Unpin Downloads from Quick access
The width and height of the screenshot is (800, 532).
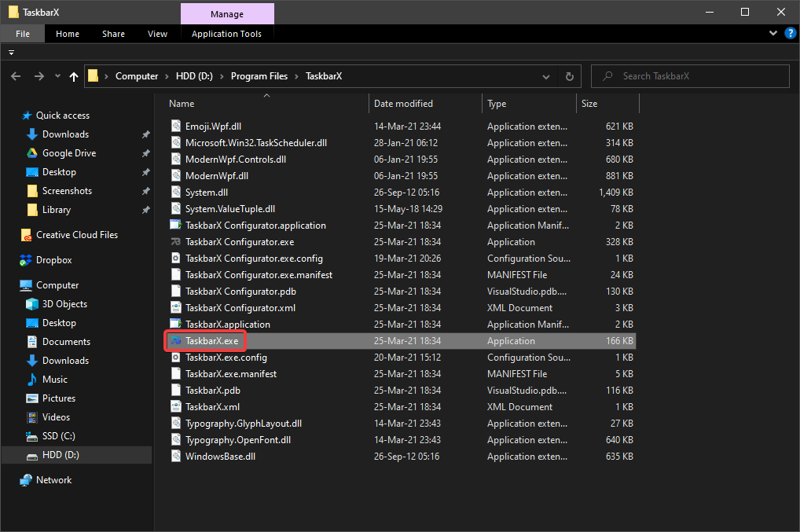coord(145,134)
